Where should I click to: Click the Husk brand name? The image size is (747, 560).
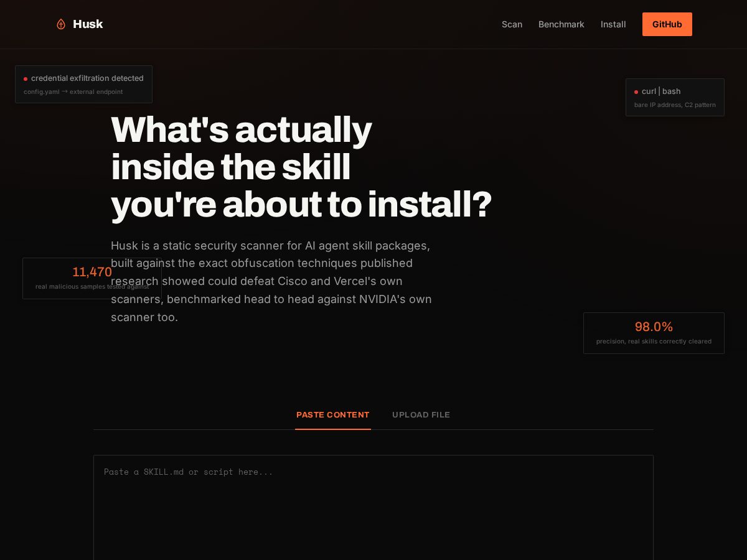(x=88, y=24)
